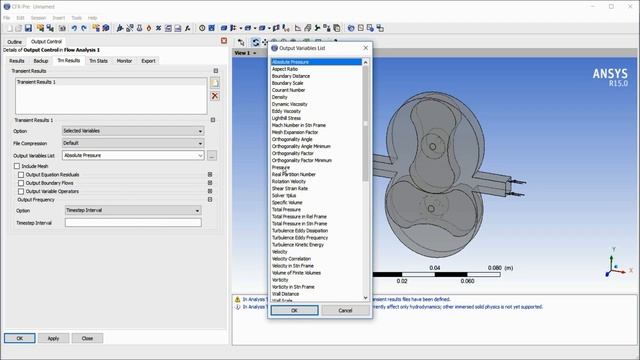This screenshot has height=360, width=640.
Task: Delete the selected Transient Results item
Action: 215,96
